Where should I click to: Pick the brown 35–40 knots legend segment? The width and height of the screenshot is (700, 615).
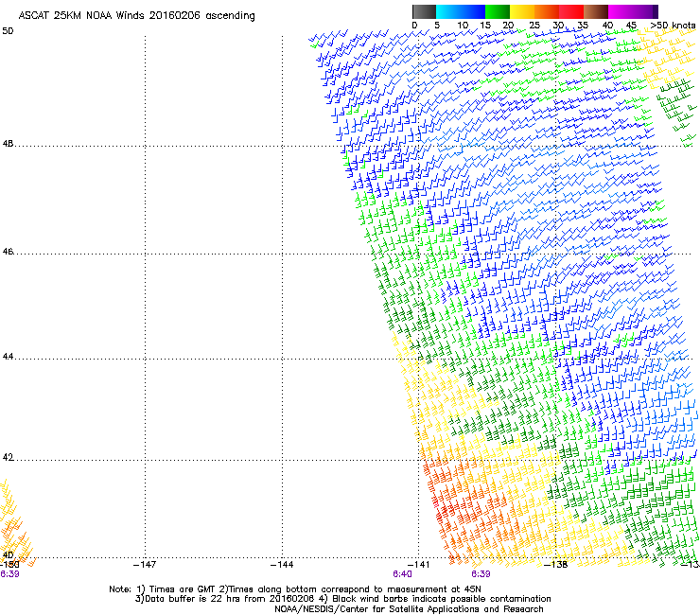click(x=596, y=11)
